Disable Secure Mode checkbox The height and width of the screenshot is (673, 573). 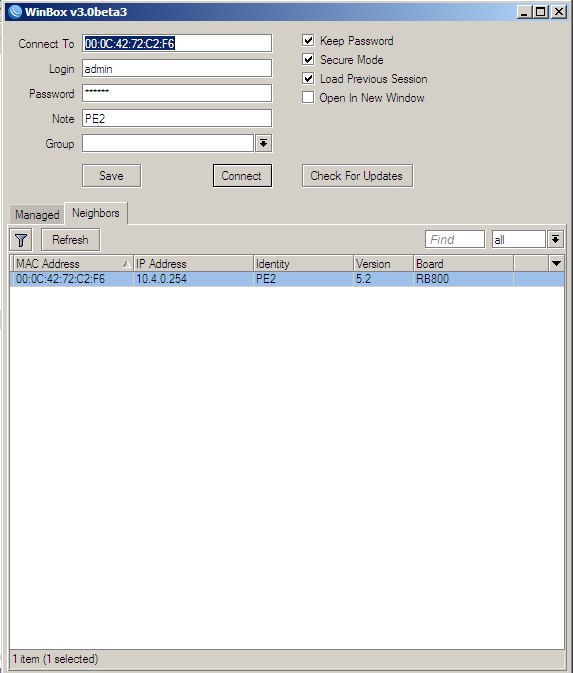pos(308,59)
